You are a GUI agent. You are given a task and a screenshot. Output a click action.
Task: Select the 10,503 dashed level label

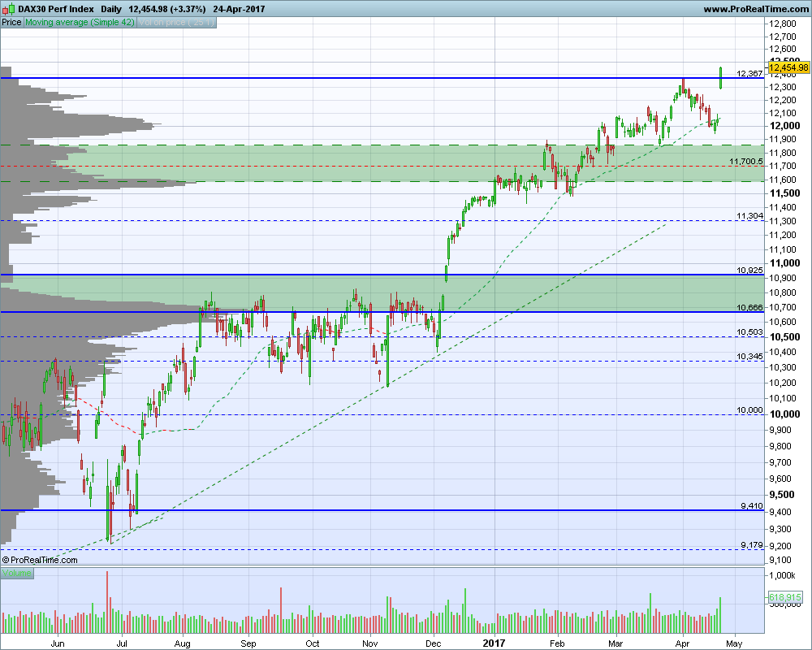click(x=749, y=332)
